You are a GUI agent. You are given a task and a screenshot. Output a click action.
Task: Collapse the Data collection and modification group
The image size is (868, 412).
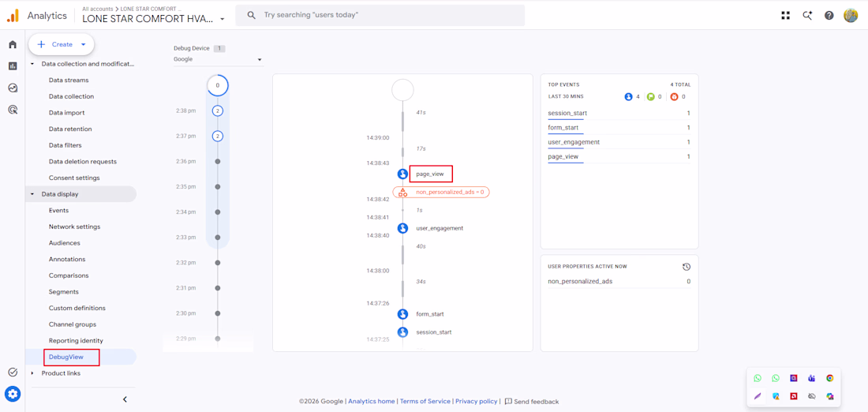(32, 64)
